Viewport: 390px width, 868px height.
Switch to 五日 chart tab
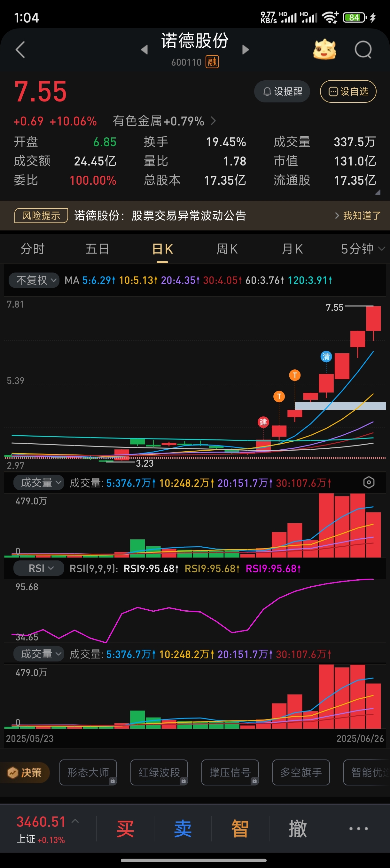[x=97, y=249]
